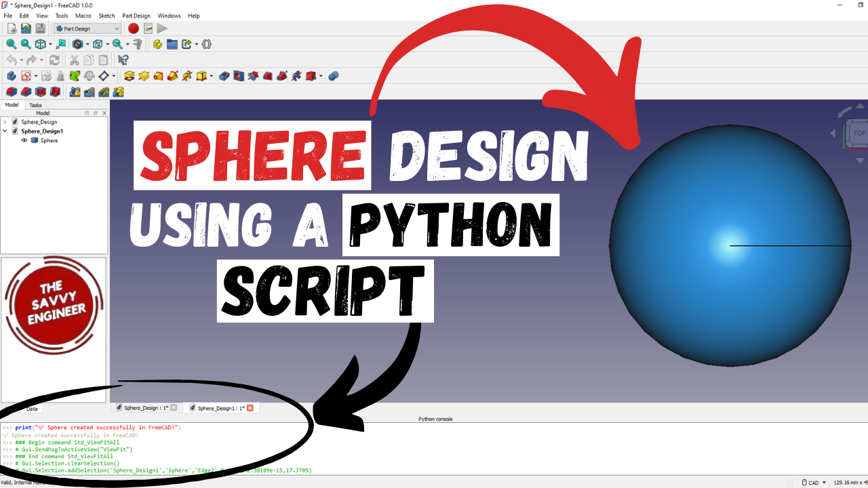Open the Part Design workbench dropdown
This screenshot has width=868, height=488.
click(87, 28)
